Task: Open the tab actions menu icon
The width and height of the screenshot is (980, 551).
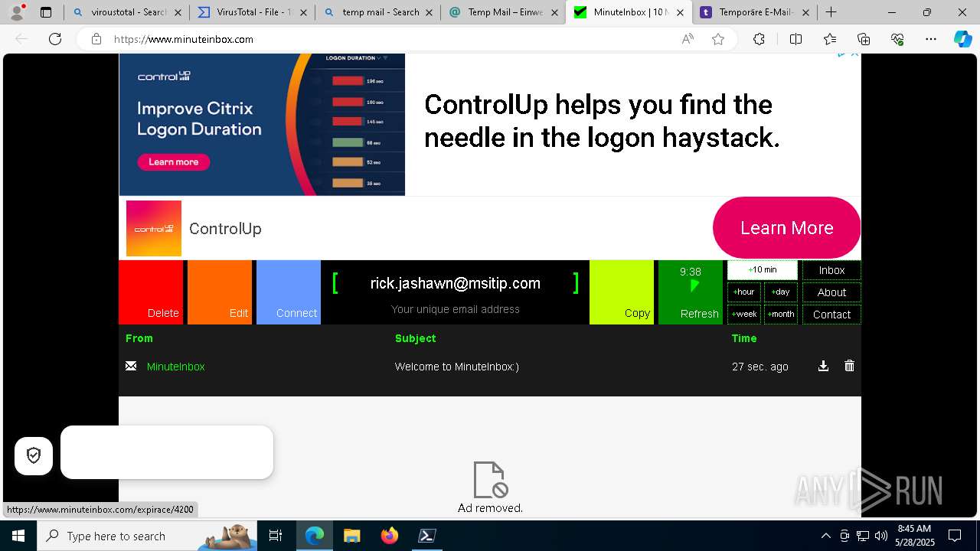Action: click(46, 12)
